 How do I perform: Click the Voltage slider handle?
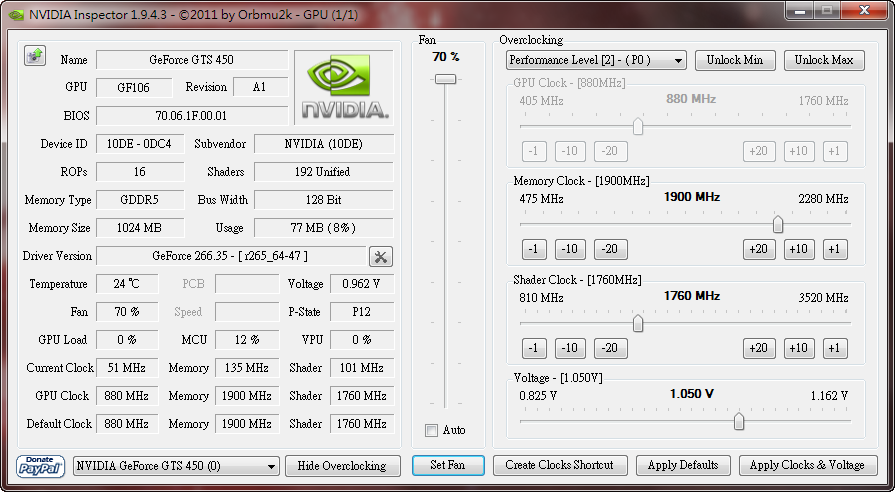coord(739,422)
